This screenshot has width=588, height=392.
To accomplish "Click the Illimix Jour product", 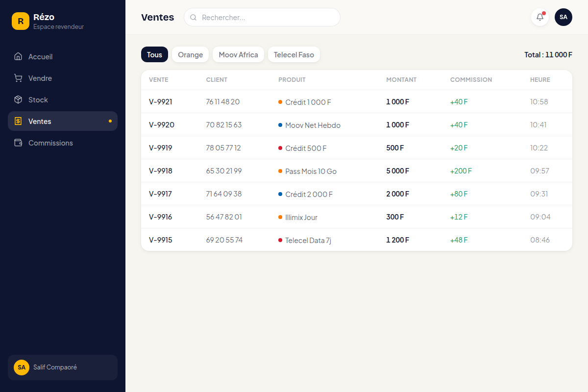I will pyautogui.click(x=301, y=218).
